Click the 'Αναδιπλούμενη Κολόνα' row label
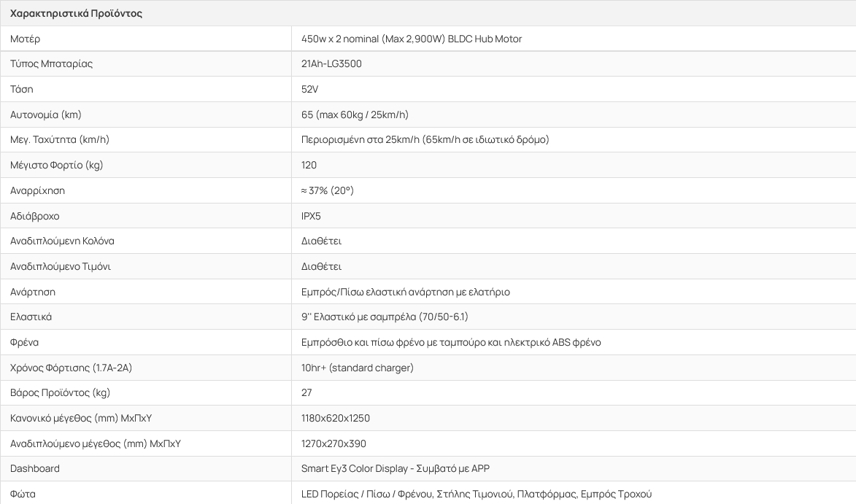The width and height of the screenshot is (856, 504). (x=62, y=241)
